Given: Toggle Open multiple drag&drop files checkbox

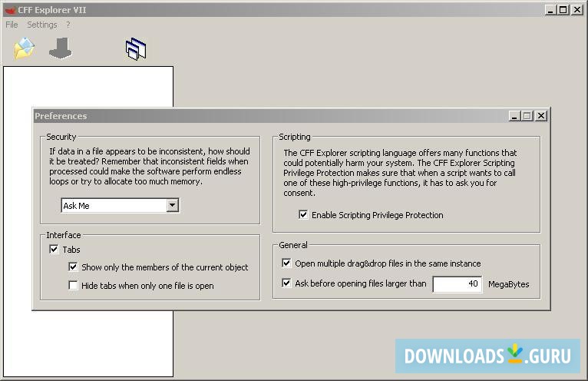Looking at the screenshot, I should 286,263.
